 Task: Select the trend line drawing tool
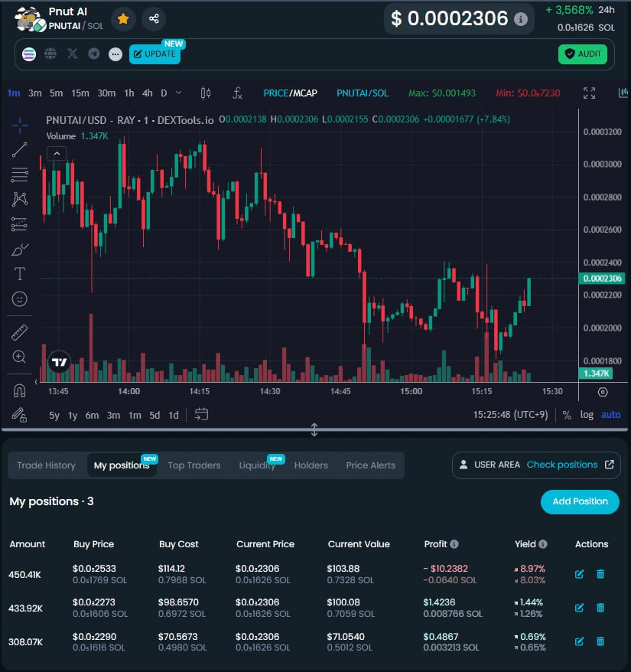(20, 150)
